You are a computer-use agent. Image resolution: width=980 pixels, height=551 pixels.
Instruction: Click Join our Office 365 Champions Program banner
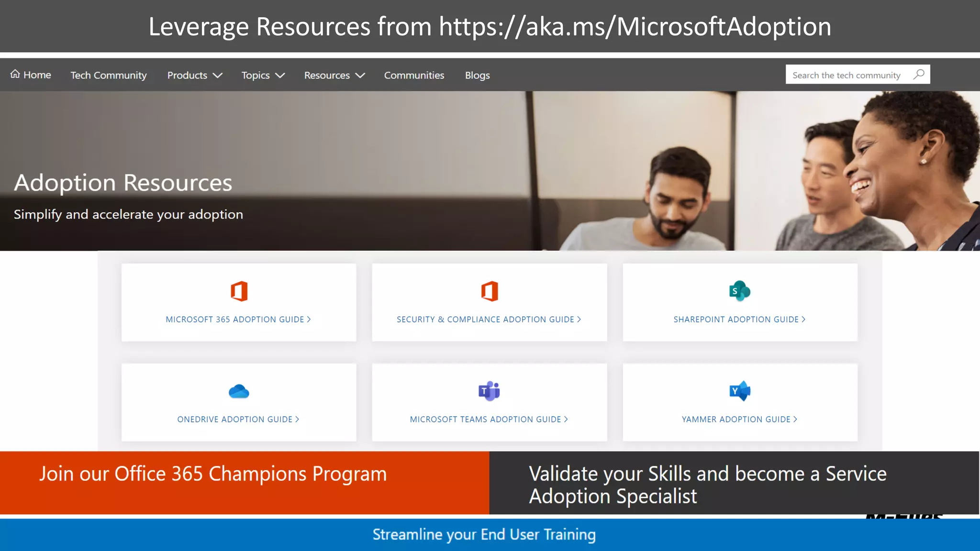(245, 483)
